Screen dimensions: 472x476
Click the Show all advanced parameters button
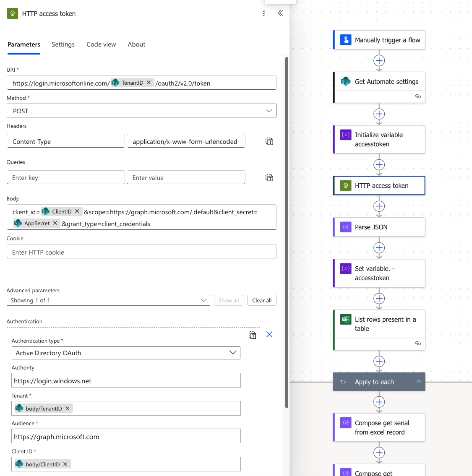[x=228, y=300]
